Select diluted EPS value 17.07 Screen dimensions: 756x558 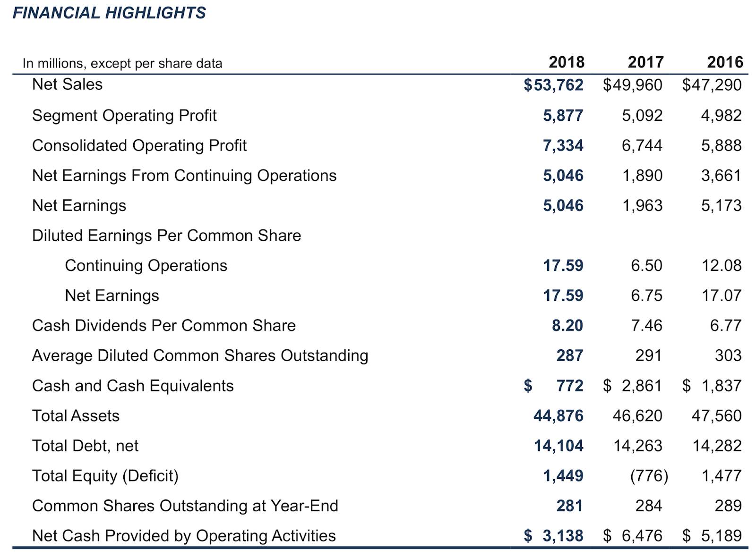[722, 296]
